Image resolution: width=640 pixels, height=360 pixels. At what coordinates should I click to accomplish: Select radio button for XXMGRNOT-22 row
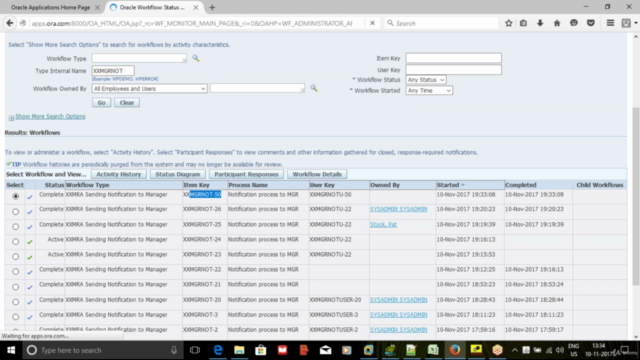[16, 271]
